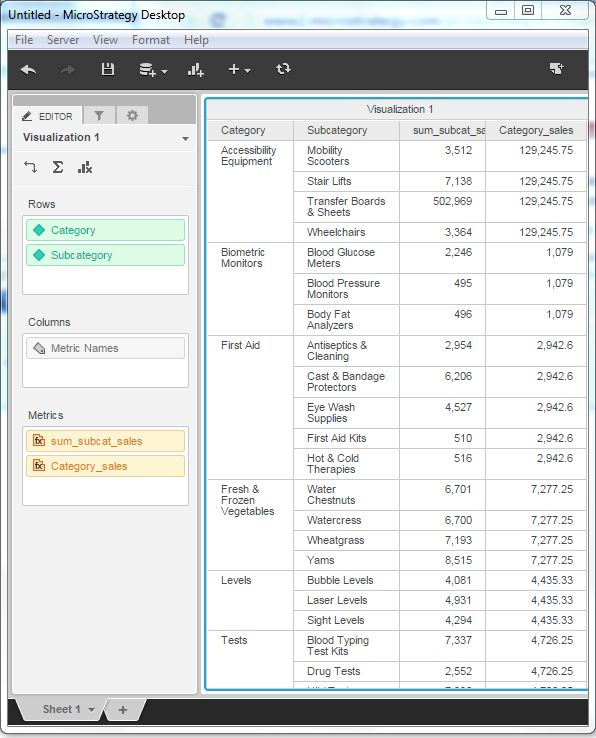Viewport: 596px width, 738px height.
Task: Expand the Visualization 1 dropdown arrow
Action: click(x=185, y=138)
